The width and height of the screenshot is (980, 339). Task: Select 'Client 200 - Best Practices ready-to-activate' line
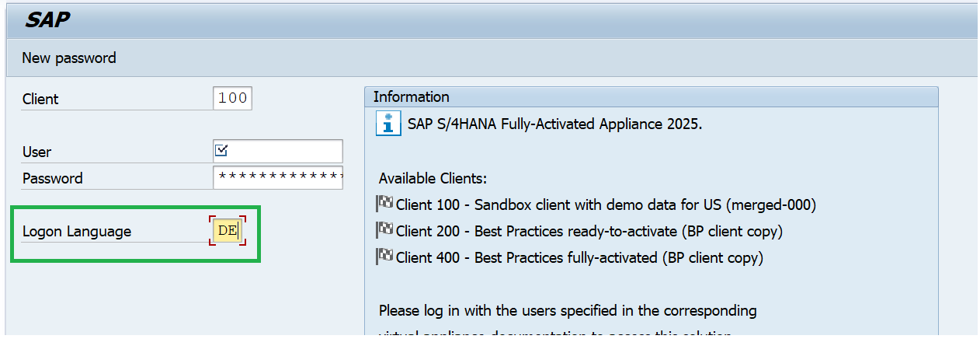pyautogui.click(x=589, y=231)
